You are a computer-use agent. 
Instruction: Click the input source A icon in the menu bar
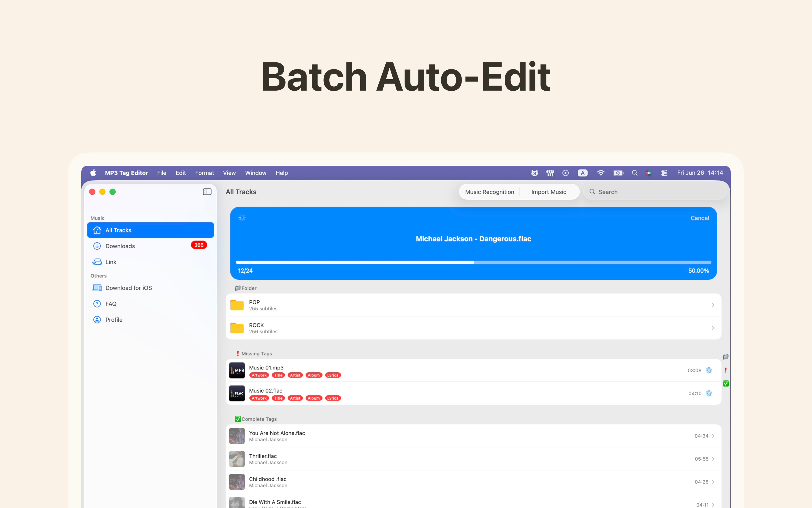(x=582, y=173)
